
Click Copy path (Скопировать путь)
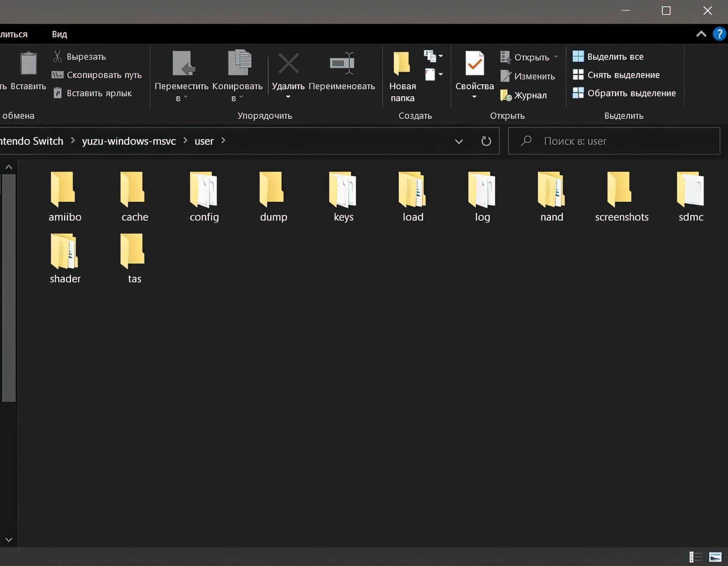click(97, 75)
